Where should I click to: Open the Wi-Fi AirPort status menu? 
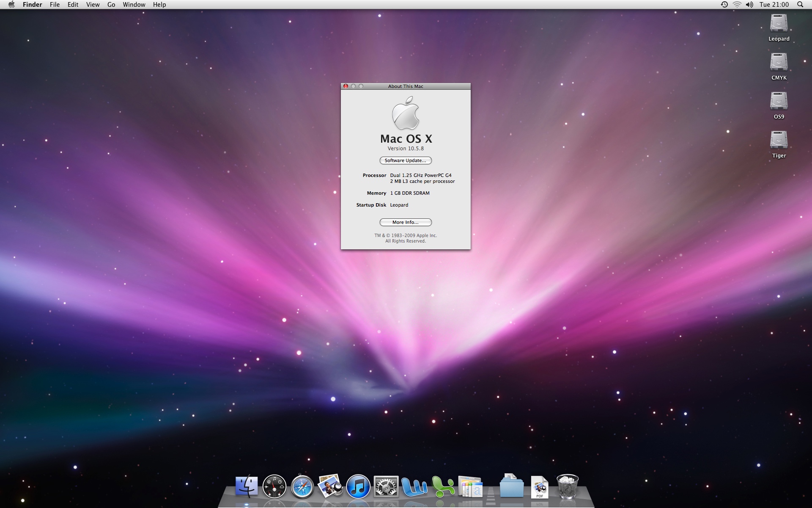pyautogui.click(x=737, y=5)
